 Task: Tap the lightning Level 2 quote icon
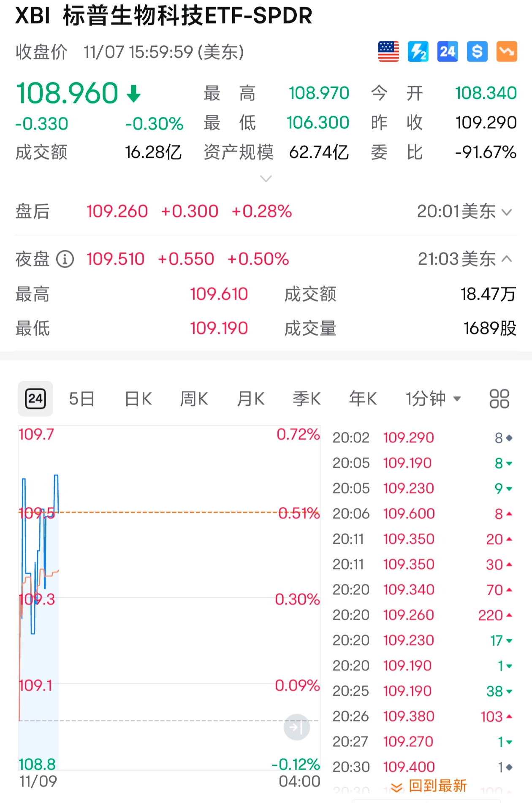pyautogui.click(x=418, y=52)
